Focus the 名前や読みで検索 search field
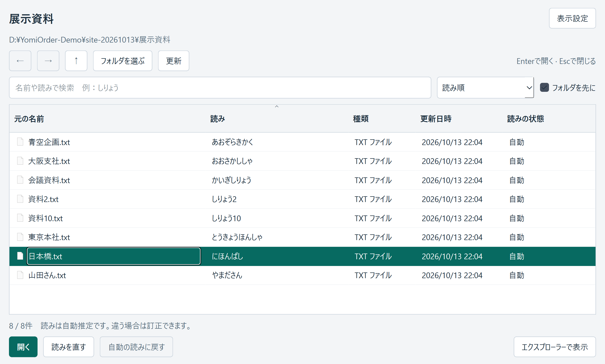Image resolution: width=605 pixels, height=364 pixels. click(220, 88)
